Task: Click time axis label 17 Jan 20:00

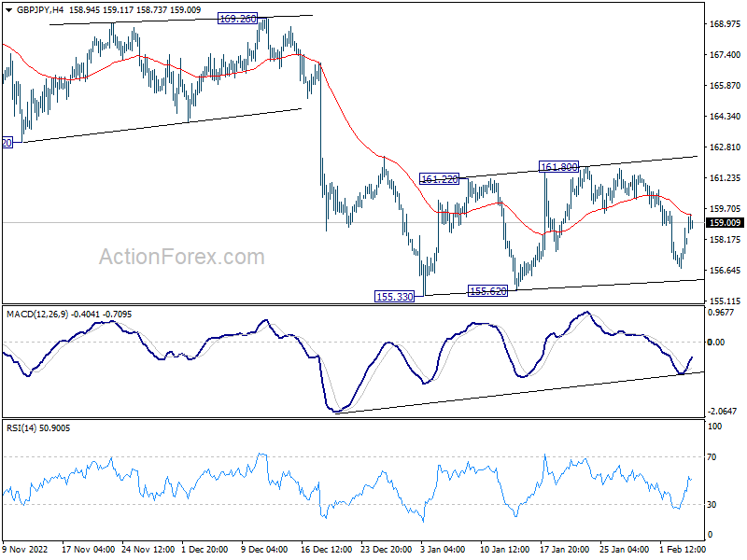Action: pos(565,550)
